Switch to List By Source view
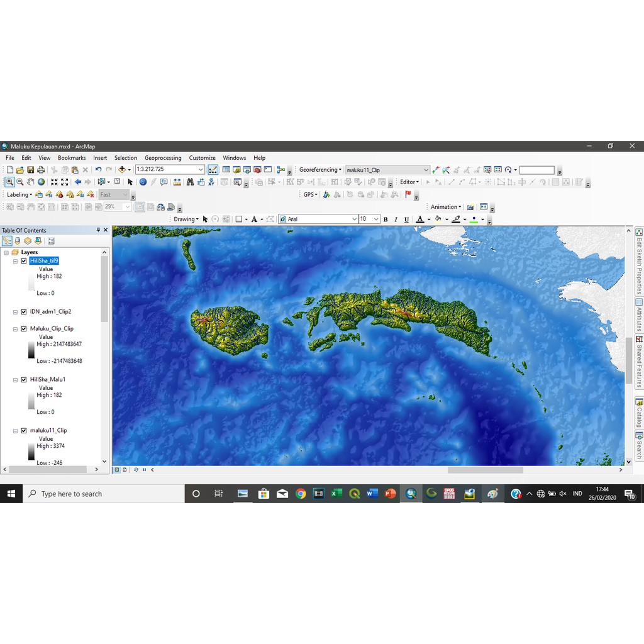 tap(17, 241)
